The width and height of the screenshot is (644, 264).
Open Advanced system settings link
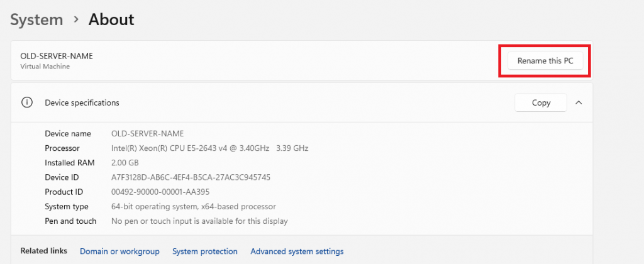pos(297,251)
